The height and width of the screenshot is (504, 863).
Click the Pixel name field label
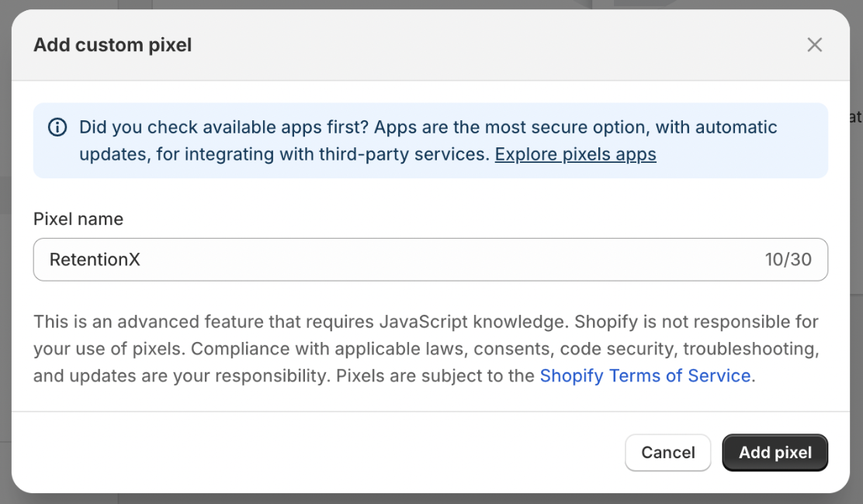78,219
